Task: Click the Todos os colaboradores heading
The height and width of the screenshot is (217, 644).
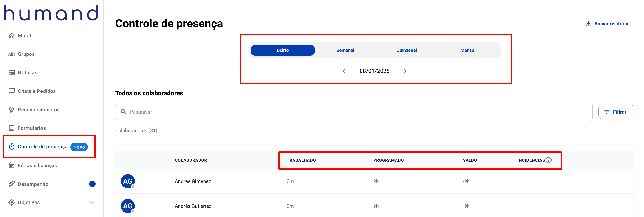Action: [x=149, y=93]
